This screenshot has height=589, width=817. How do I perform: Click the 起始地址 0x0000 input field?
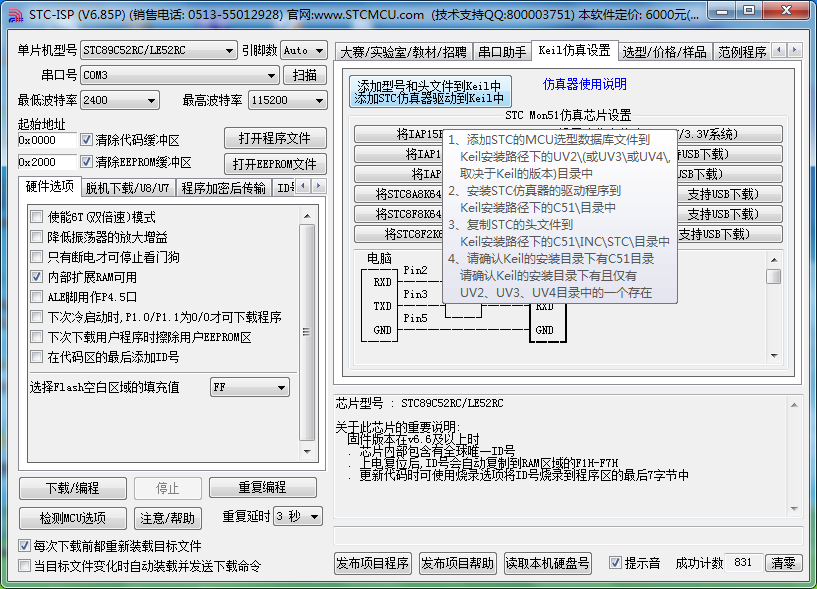47,140
